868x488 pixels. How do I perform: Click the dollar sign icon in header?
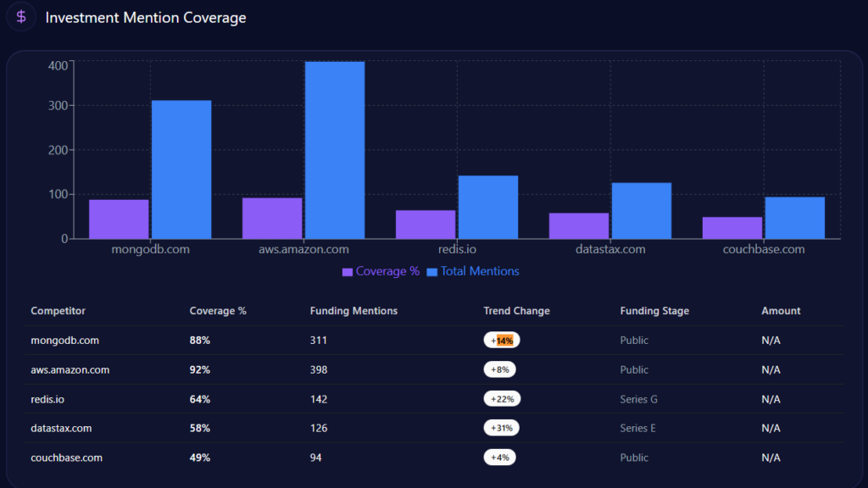21,17
